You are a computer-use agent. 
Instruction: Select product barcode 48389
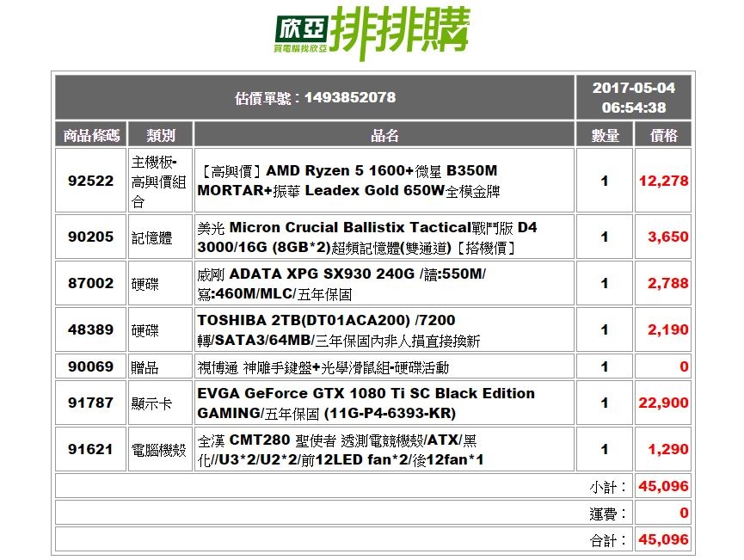(90, 329)
